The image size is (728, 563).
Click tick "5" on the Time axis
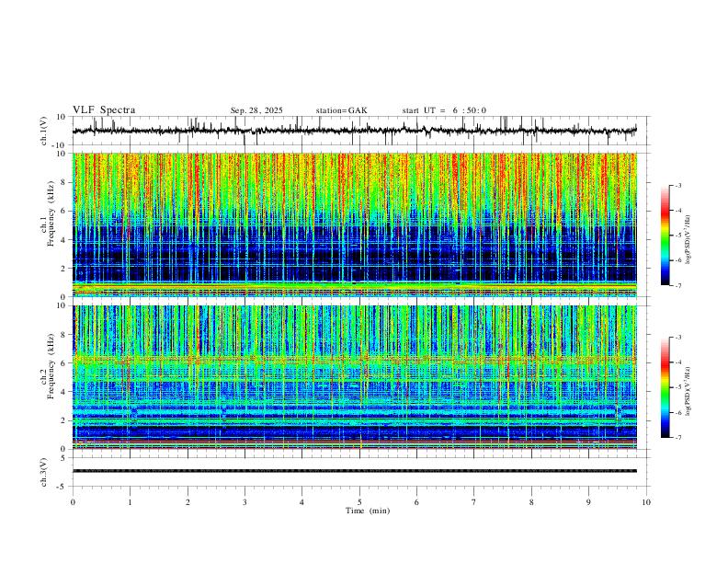[359, 502]
